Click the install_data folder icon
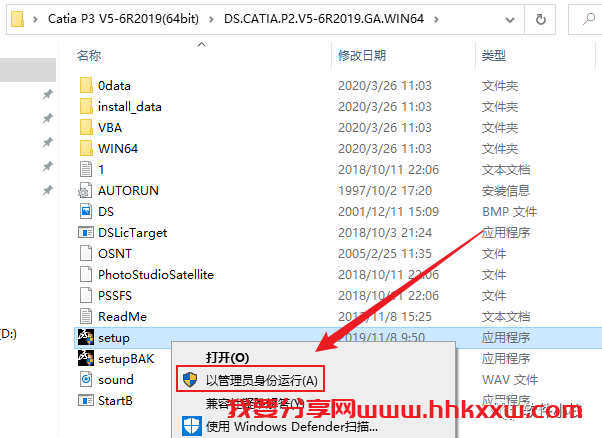Image resolution: width=602 pixels, height=438 pixels. pyautogui.click(x=86, y=106)
